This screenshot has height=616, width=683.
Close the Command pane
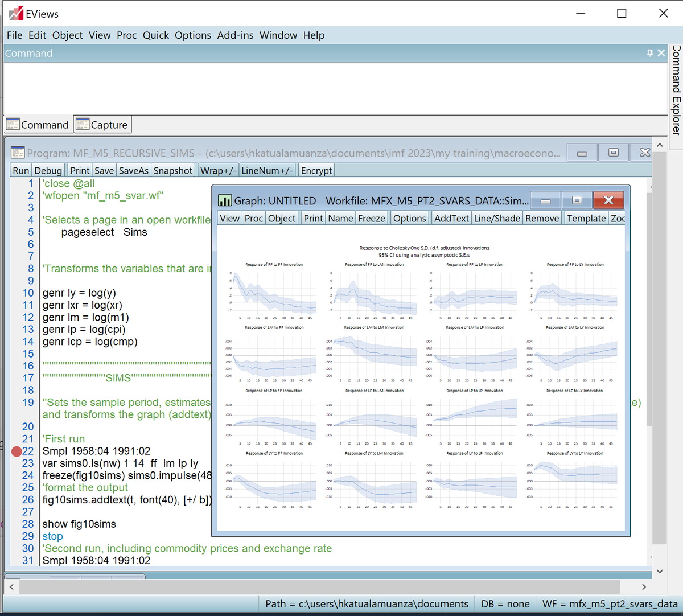(661, 53)
